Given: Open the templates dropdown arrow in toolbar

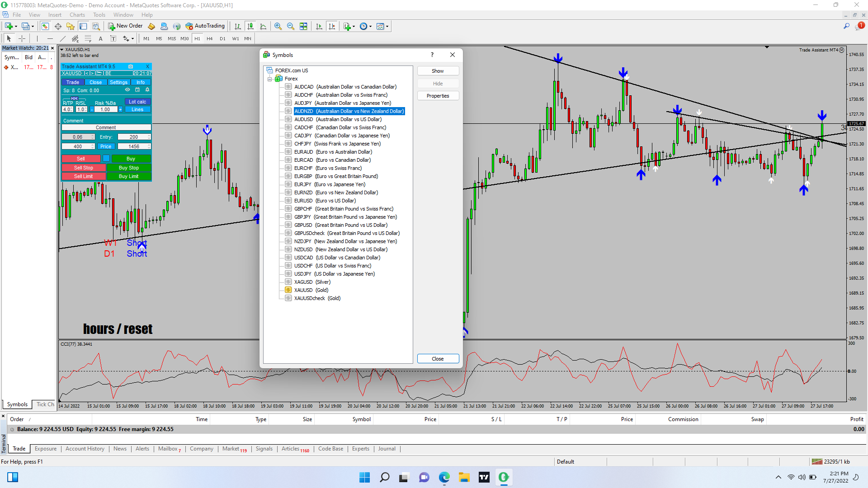Looking at the screenshot, I should 387,26.
